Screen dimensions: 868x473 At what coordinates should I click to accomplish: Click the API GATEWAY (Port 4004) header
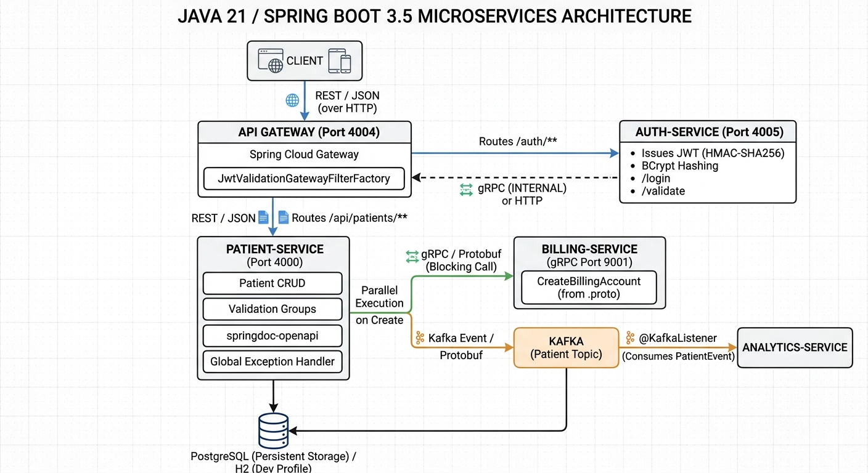pos(305,132)
